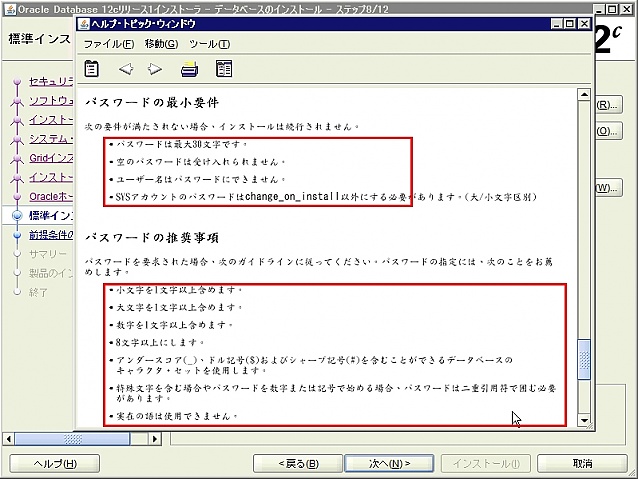638x479 pixels.
Task: Click the text change_on_install in help
Action: [x=292, y=197]
